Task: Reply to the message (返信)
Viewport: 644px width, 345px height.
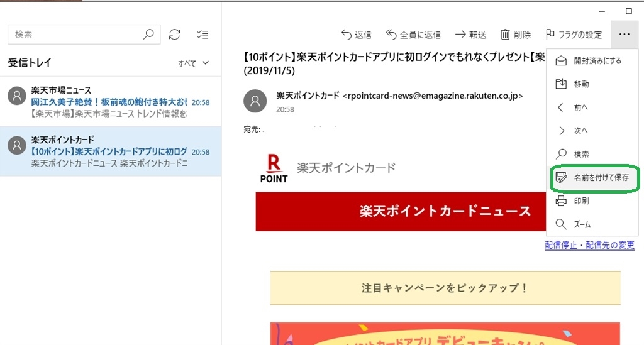Action: click(356, 35)
